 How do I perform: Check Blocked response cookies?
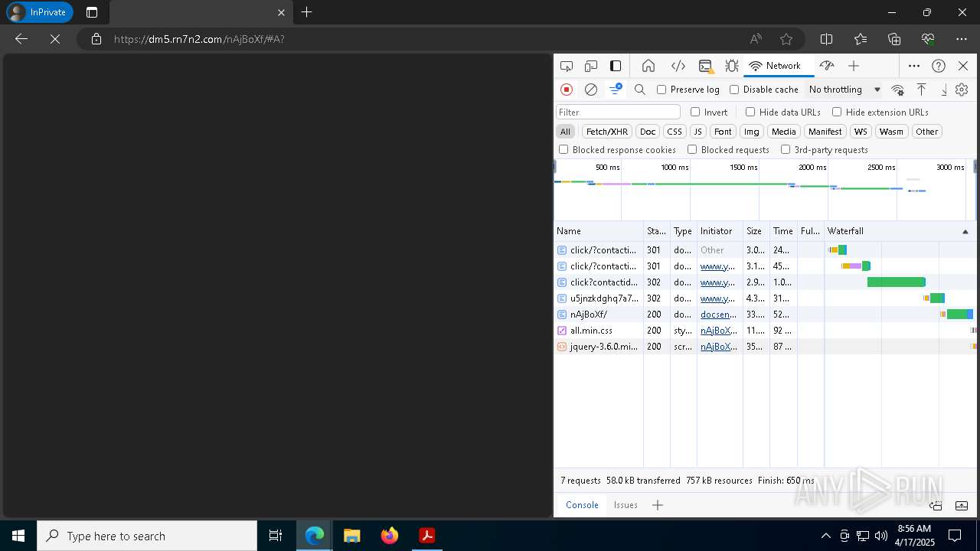click(564, 150)
